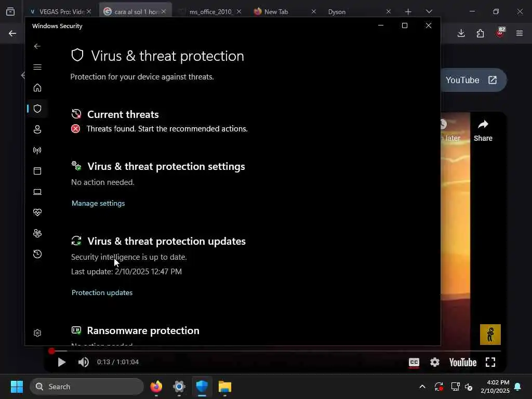Image resolution: width=532 pixels, height=399 pixels.
Task: Click Virus & threat protection updates heading
Action: point(167,241)
